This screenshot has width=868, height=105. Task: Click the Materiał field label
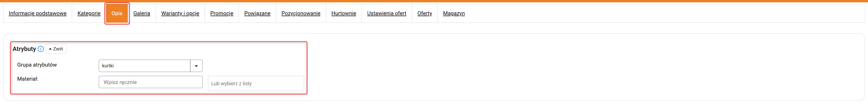point(28,79)
